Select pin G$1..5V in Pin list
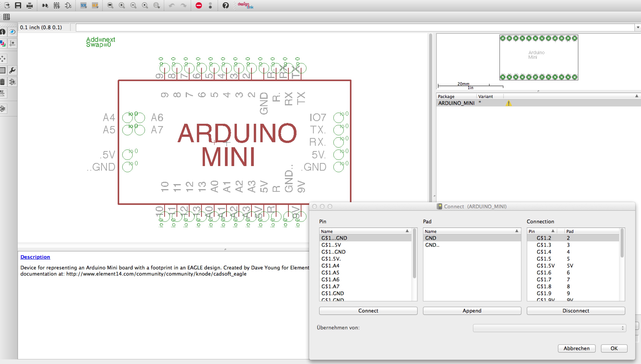641x364 pixels. point(365,245)
